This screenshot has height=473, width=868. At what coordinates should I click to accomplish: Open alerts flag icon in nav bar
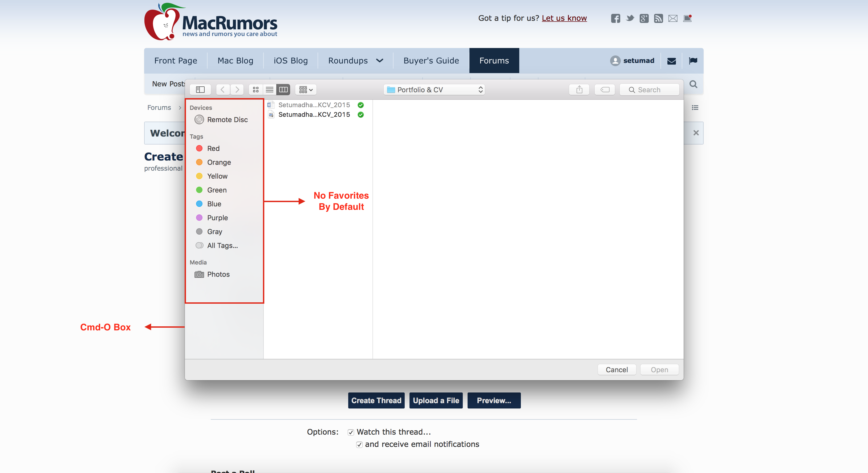click(693, 61)
